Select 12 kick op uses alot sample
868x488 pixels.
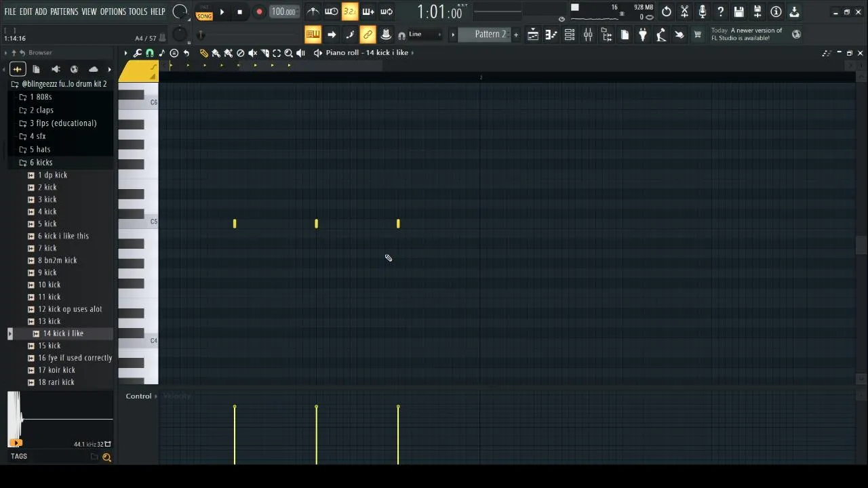(70, 309)
